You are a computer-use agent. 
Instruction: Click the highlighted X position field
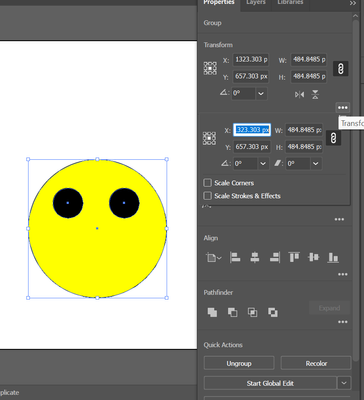coord(252,130)
